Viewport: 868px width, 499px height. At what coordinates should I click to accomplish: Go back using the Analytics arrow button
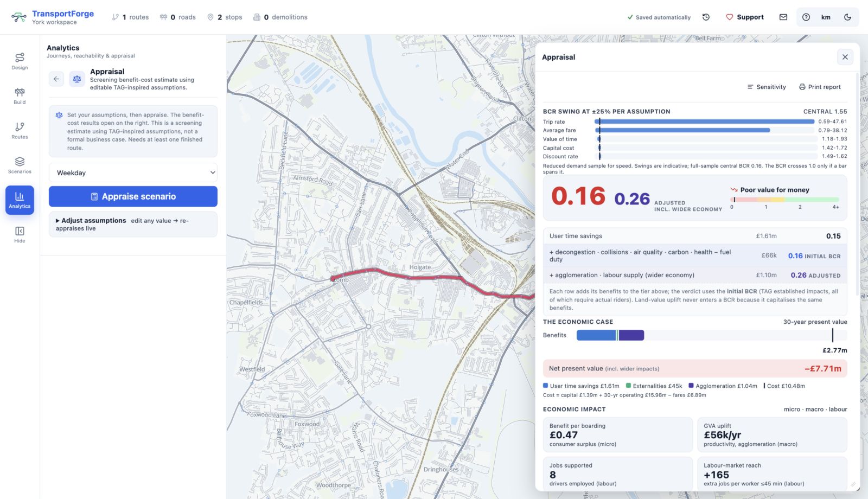point(56,79)
